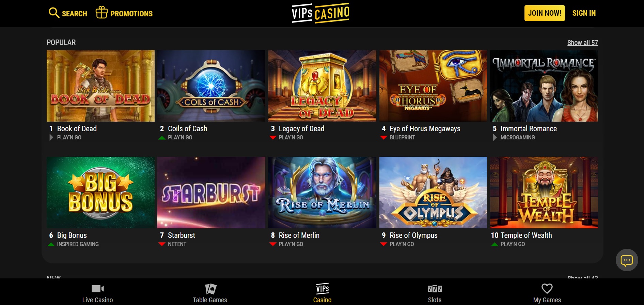The width and height of the screenshot is (644, 305).
Task: Open the Book of Dead thumbnail
Action: (x=100, y=86)
